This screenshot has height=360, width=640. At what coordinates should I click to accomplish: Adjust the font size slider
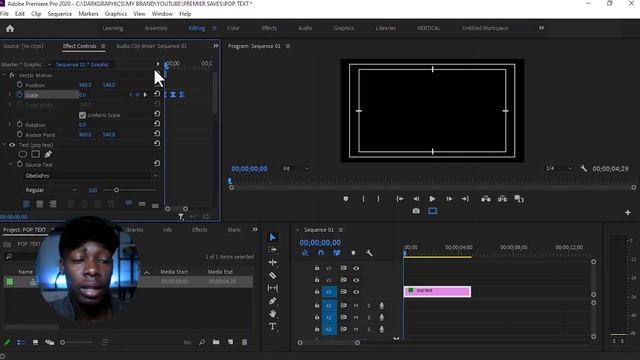pyautogui.click(x=116, y=190)
